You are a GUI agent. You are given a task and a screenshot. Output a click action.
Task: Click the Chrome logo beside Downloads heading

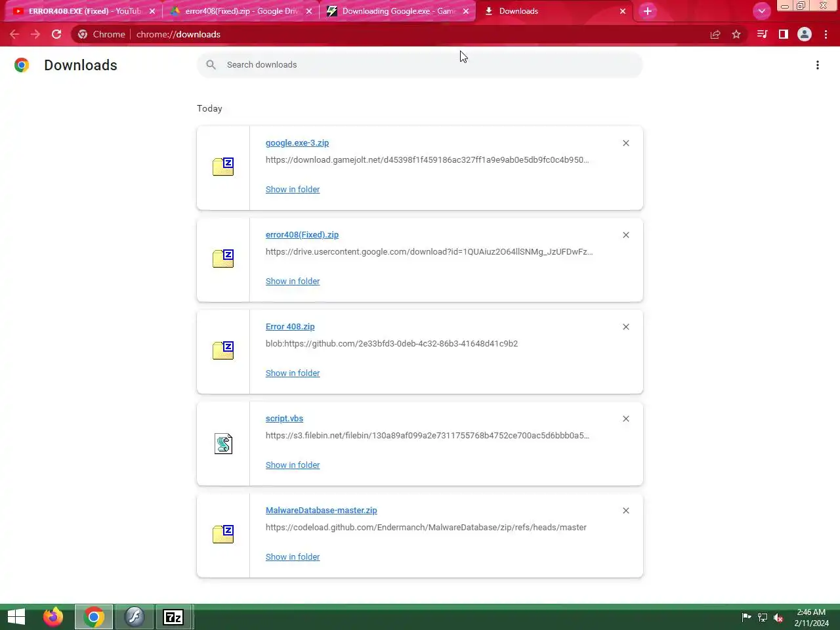pos(22,65)
